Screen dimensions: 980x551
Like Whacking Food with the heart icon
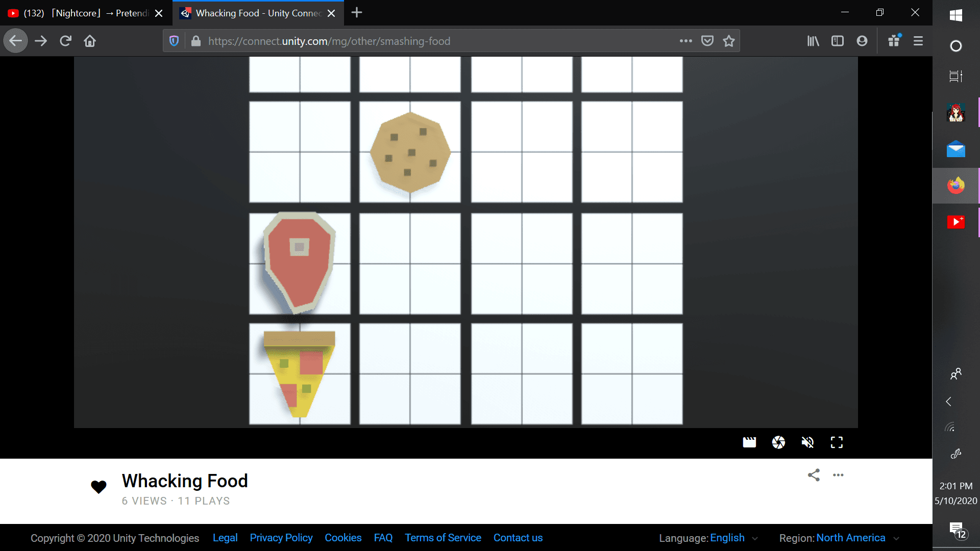tap(99, 487)
